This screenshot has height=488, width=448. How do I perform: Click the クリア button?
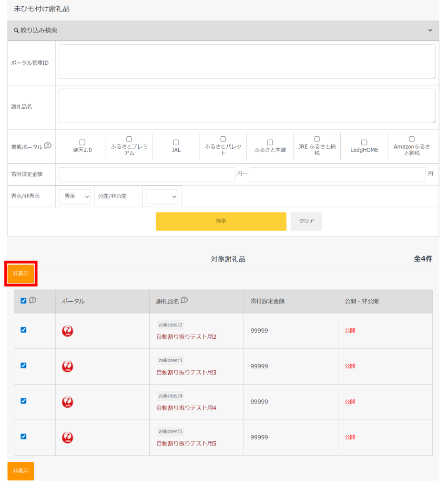coord(306,221)
